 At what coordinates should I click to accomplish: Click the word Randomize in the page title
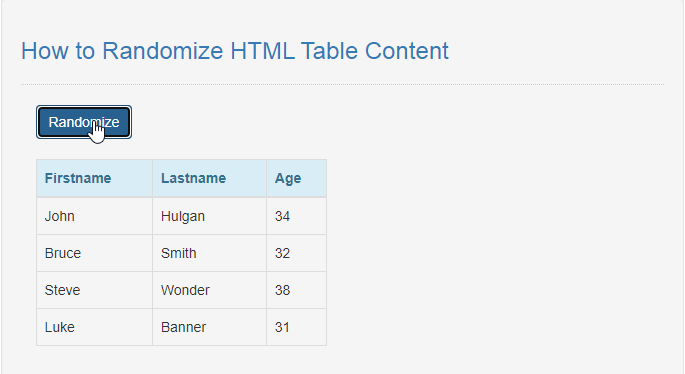point(163,51)
